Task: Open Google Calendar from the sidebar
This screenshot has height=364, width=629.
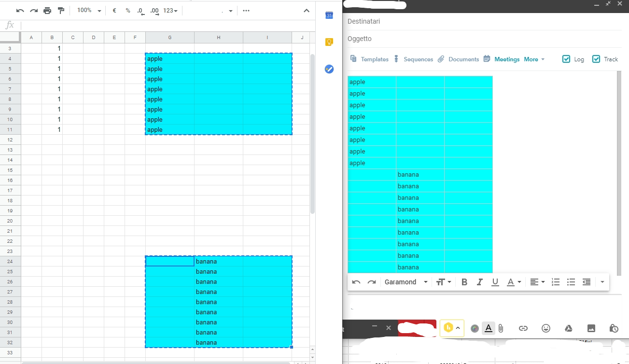Action: (329, 15)
